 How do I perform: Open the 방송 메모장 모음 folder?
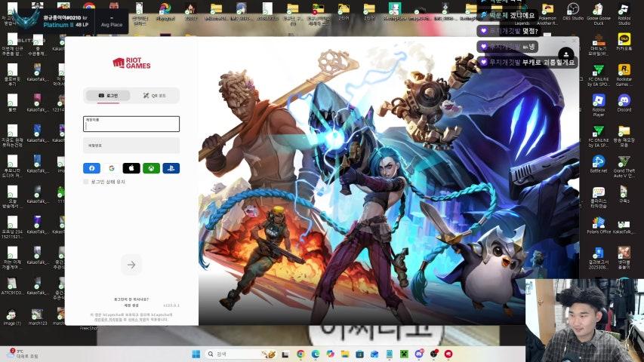[x=624, y=137]
